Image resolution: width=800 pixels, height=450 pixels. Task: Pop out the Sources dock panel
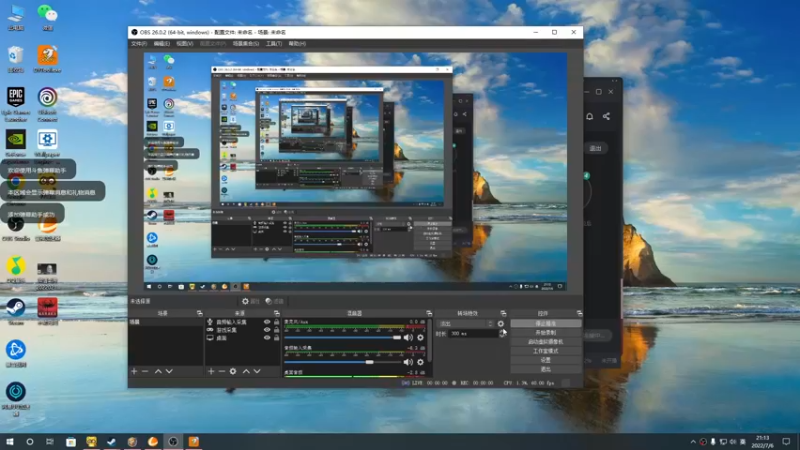pyautogui.click(x=277, y=313)
